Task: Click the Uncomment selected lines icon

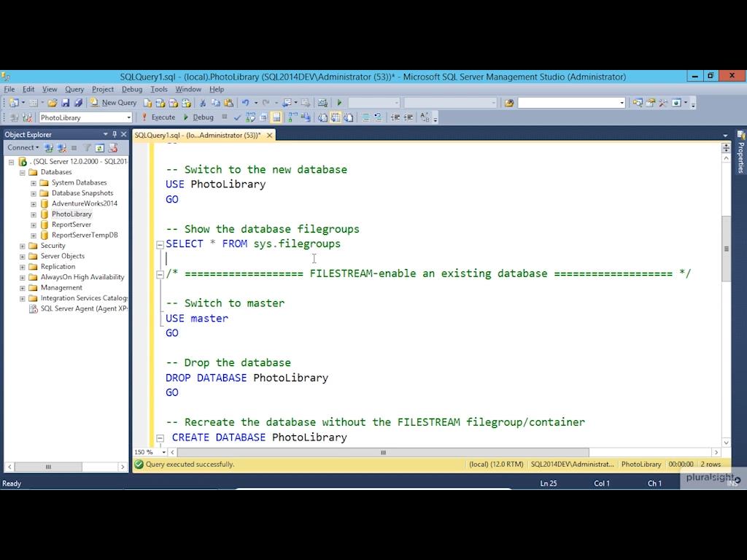Action: point(379,117)
